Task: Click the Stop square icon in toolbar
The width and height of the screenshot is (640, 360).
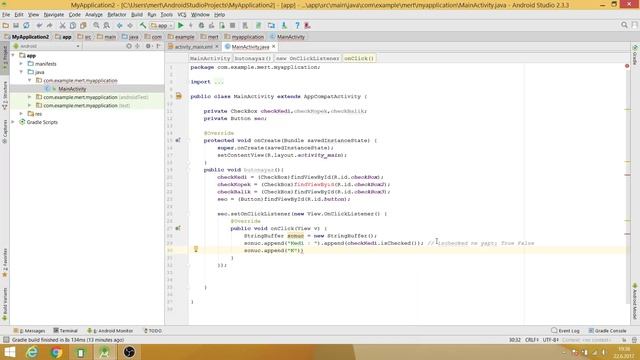Action: click(232, 25)
